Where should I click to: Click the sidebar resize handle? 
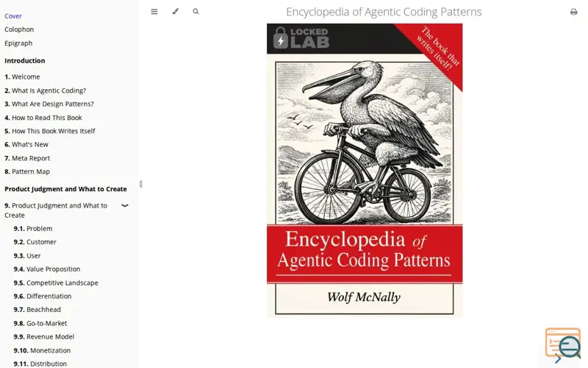[x=140, y=184]
